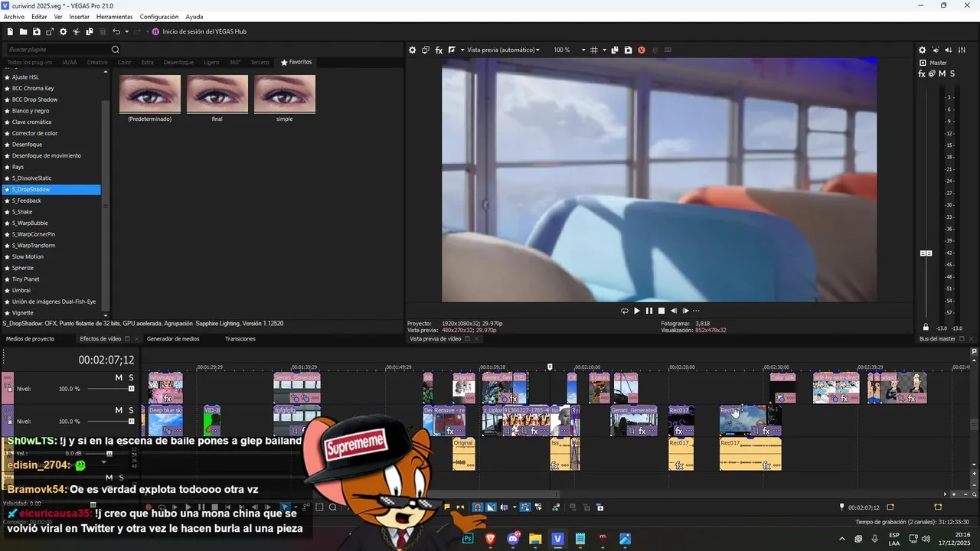Toggle preview grid overlay icon
This screenshot has width=980, height=551.
594,50
